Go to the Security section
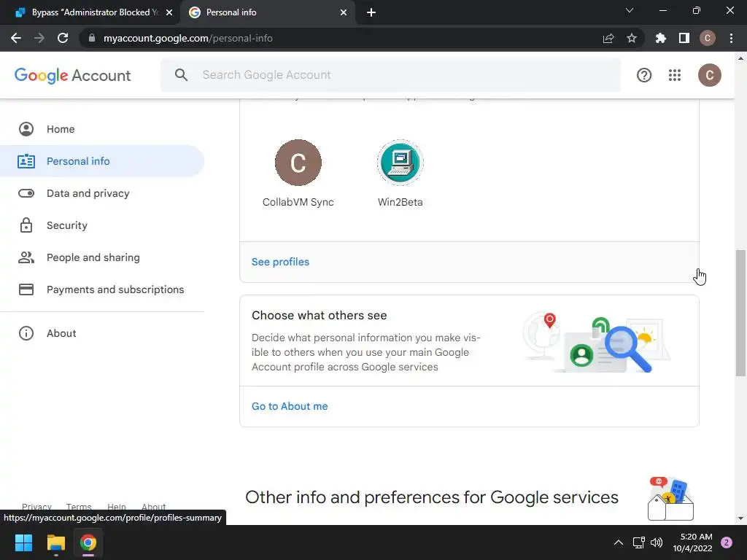The image size is (747, 560). tap(66, 225)
